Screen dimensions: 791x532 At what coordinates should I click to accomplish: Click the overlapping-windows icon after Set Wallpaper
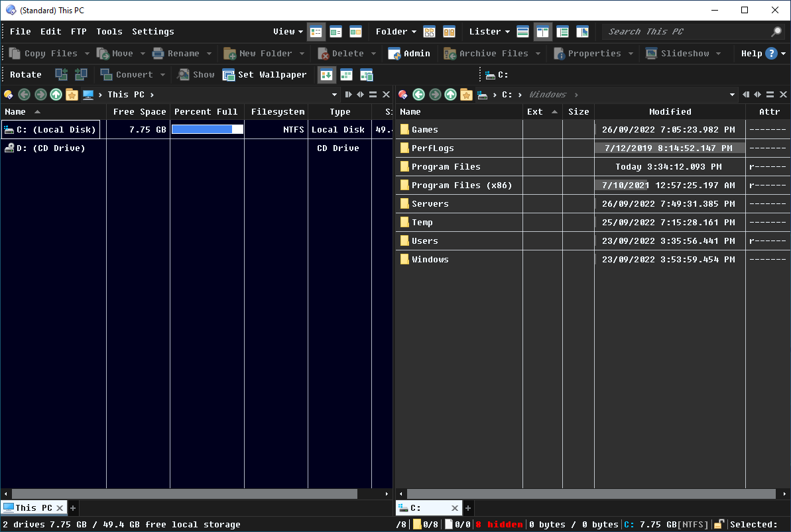tap(366, 75)
